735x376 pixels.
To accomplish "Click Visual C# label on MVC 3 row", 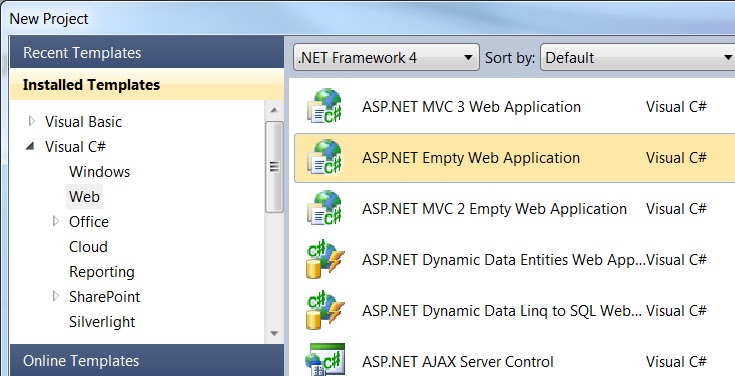I will click(676, 106).
